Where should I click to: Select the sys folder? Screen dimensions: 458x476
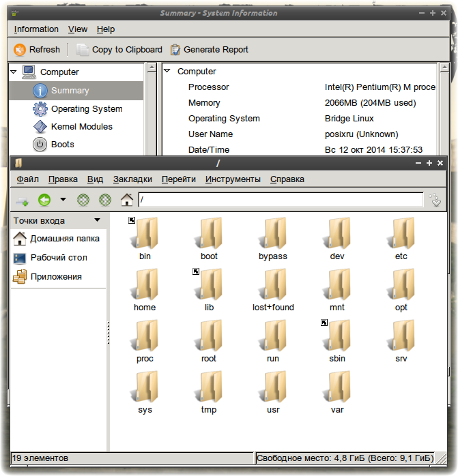[x=145, y=392]
